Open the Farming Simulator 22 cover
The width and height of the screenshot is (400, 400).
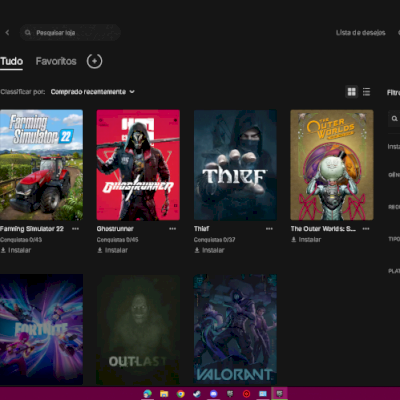41,165
